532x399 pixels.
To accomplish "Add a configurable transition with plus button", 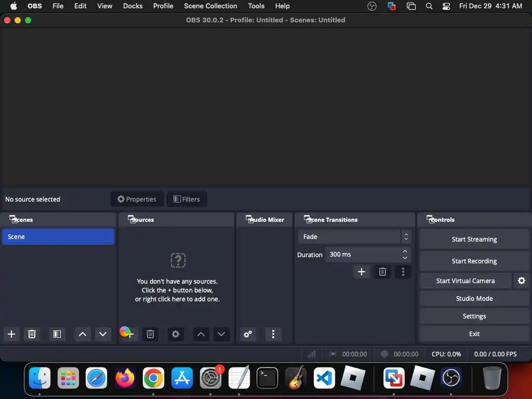I will click(x=362, y=272).
